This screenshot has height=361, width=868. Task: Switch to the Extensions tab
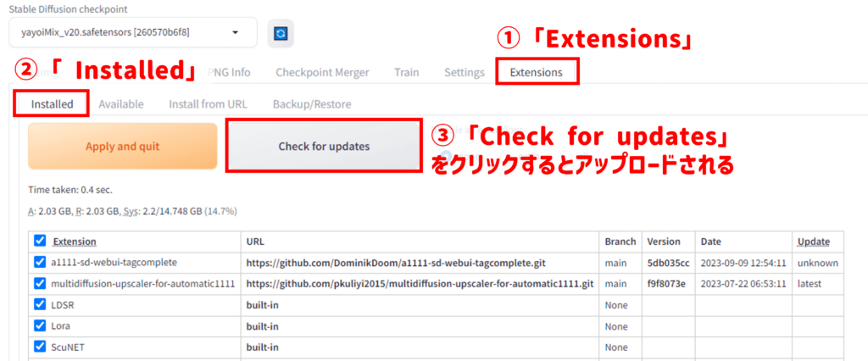coord(536,72)
